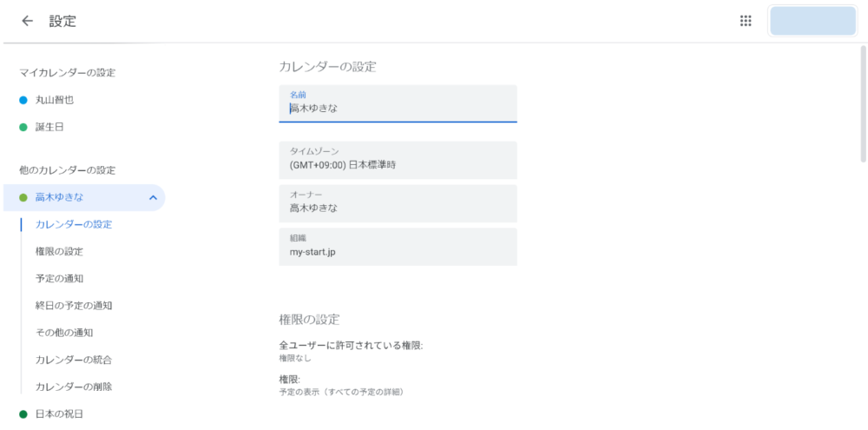Viewport: 868px width, 430px height.
Task: Click the back arrow next to 設定
Action: [28, 21]
